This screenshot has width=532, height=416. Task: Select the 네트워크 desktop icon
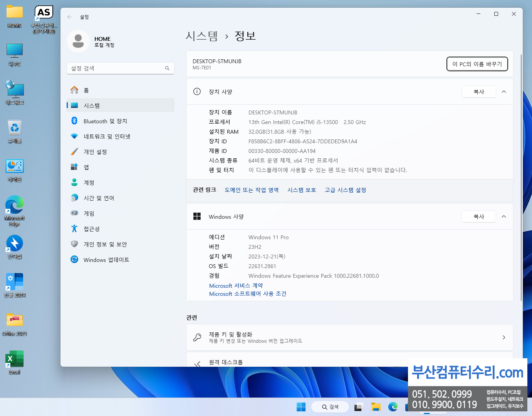(x=15, y=92)
